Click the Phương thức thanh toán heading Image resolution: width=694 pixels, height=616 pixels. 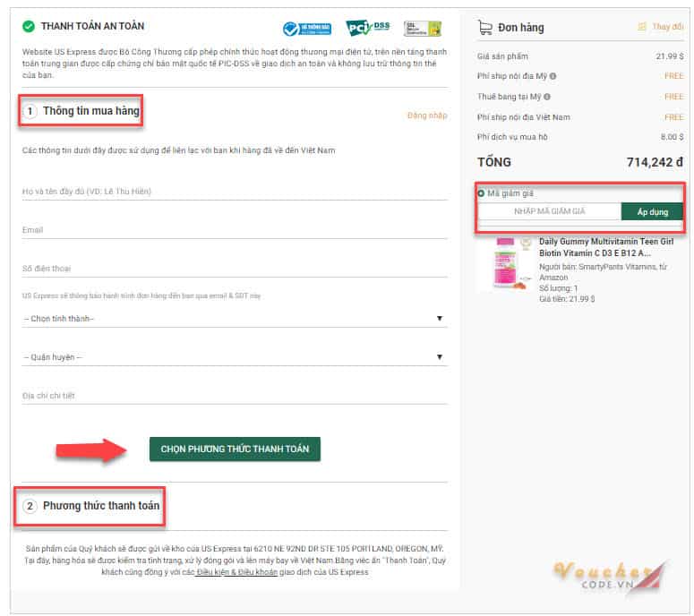click(101, 505)
